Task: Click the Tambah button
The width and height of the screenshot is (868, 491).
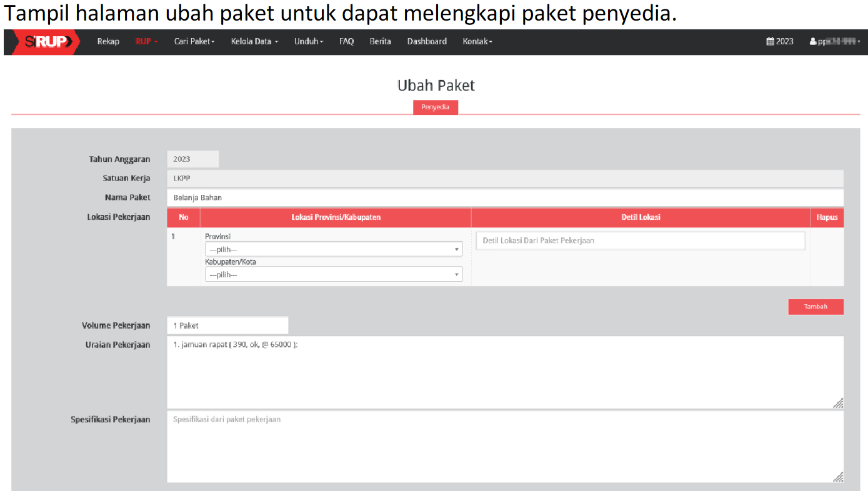Action: 816,307
